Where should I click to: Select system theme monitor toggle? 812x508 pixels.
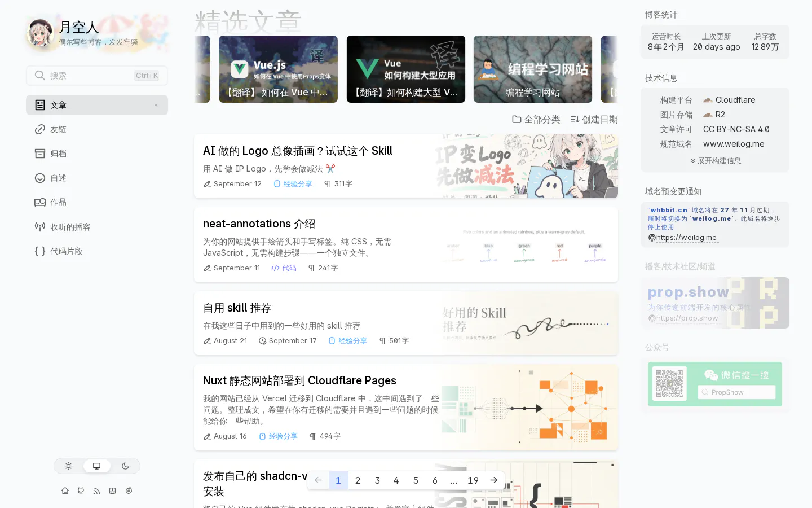[x=97, y=466]
